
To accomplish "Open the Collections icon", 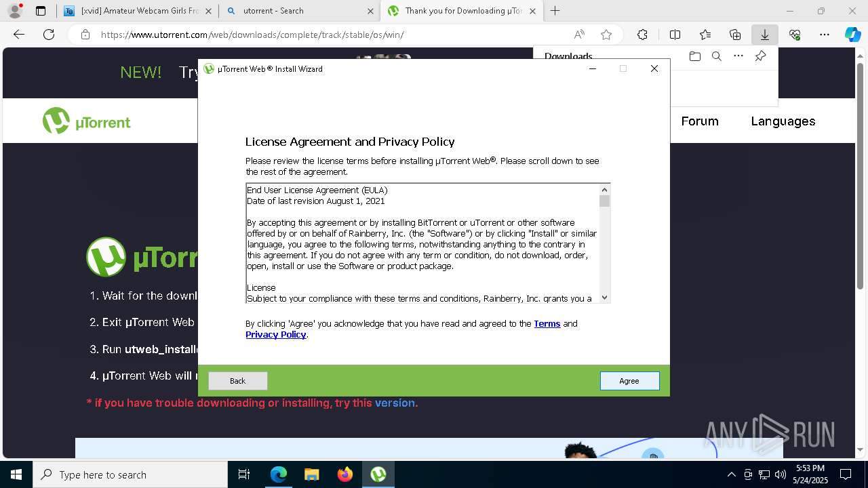I will [735, 35].
